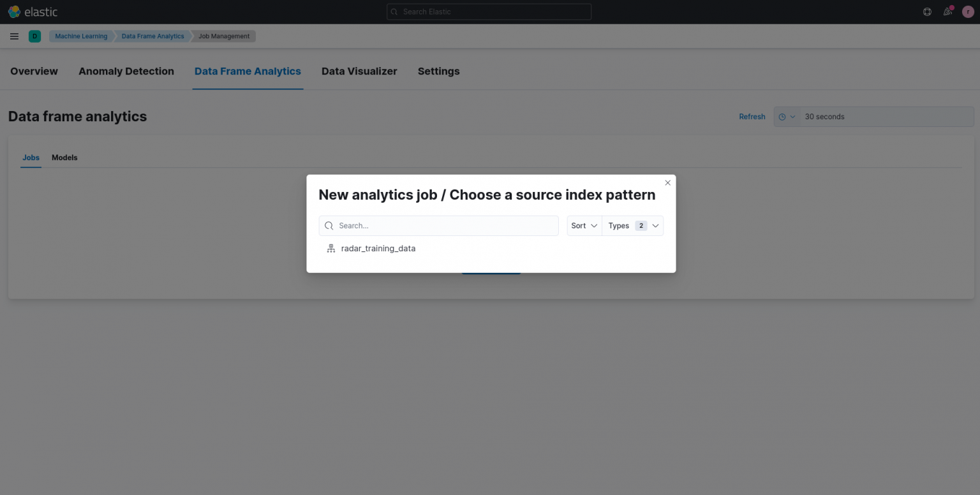The image size is (980, 495).
Task: Click the Elastic logo in the header
Action: click(33, 11)
